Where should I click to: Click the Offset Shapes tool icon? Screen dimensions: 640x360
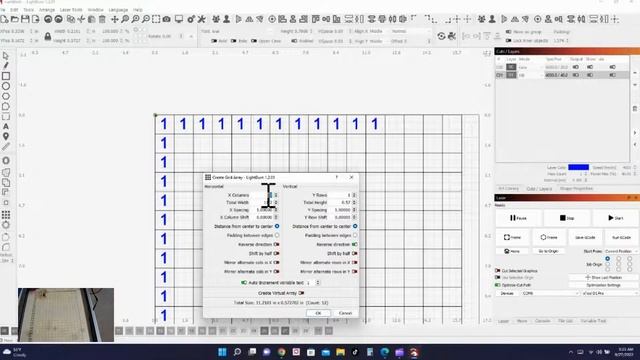(6, 161)
